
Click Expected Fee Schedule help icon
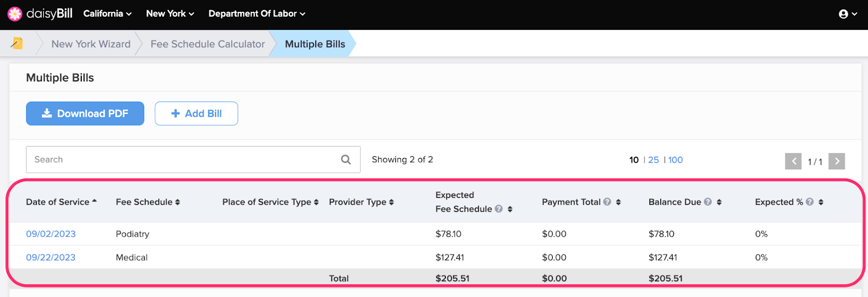pyautogui.click(x=499, y=209)
